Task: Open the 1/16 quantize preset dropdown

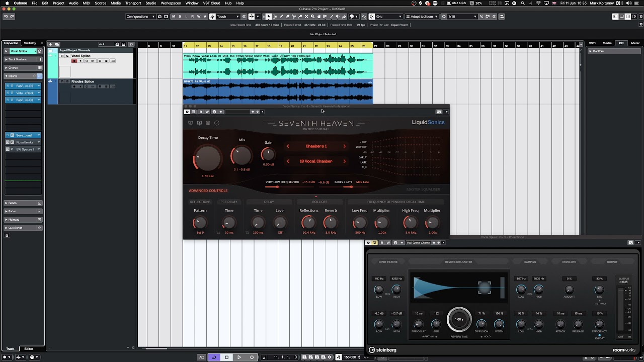Action: 462,17
